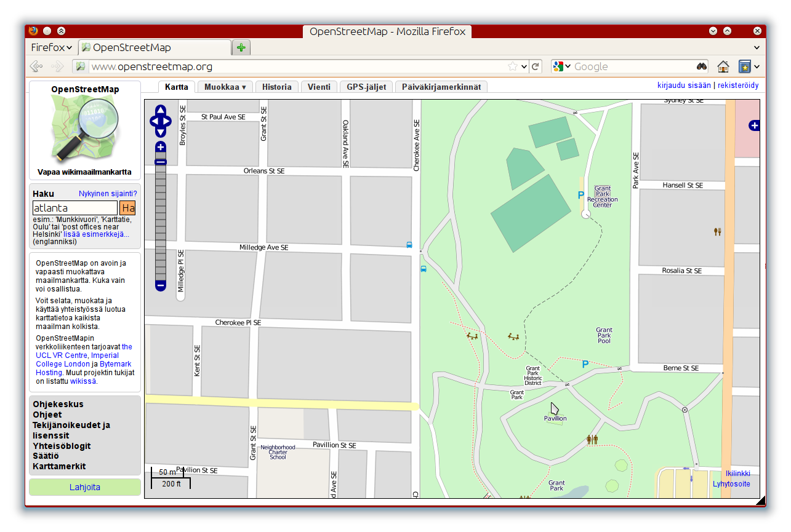Zoom in with the map plus button
Viewport: 791px width, 532px height.
161,147
